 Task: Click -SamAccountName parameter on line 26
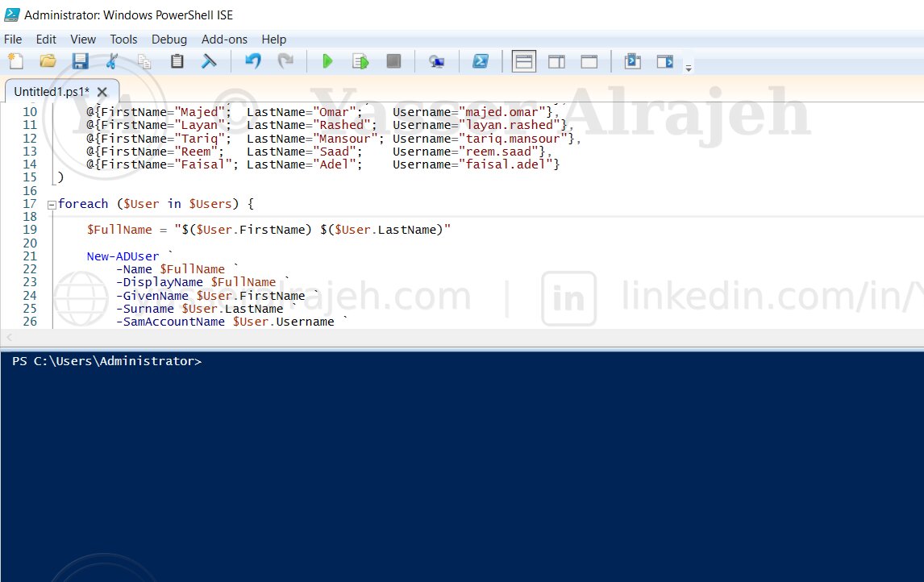click(170, 322)
